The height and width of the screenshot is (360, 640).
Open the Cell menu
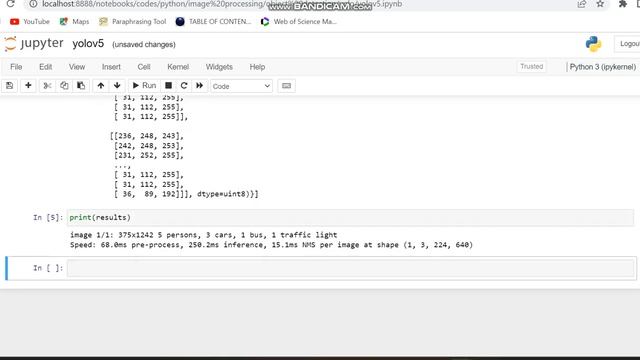click(x=144, y=67)
